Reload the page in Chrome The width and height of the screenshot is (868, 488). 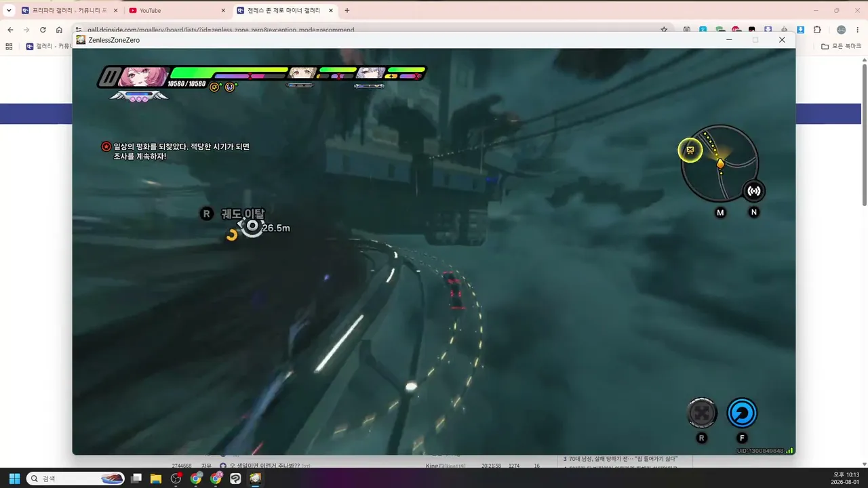pos(43,30)
